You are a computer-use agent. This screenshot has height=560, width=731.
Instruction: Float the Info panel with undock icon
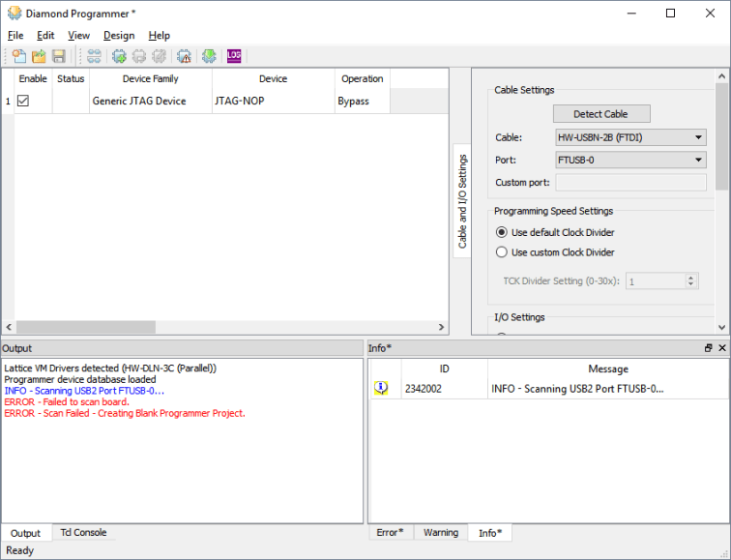(708, 347)
